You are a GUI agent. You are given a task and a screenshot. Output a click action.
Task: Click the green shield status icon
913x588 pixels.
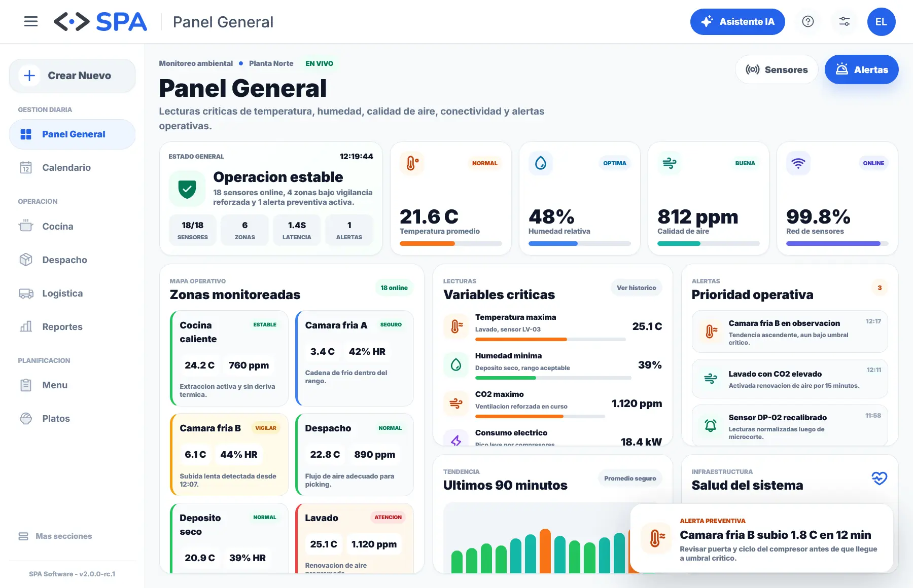187,189
